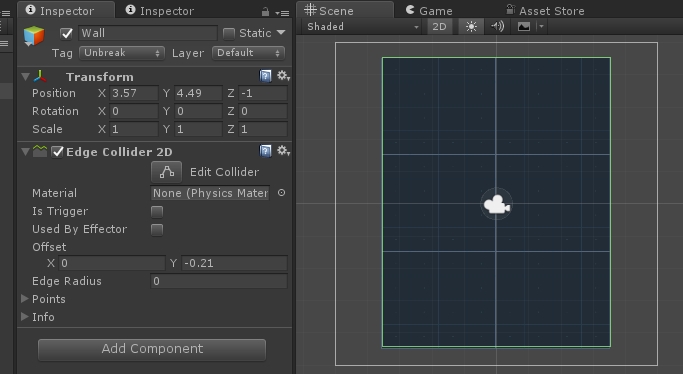Click the Material None (Physics Material) field
Screen dimensions: 683x374
tap(210, 193)
